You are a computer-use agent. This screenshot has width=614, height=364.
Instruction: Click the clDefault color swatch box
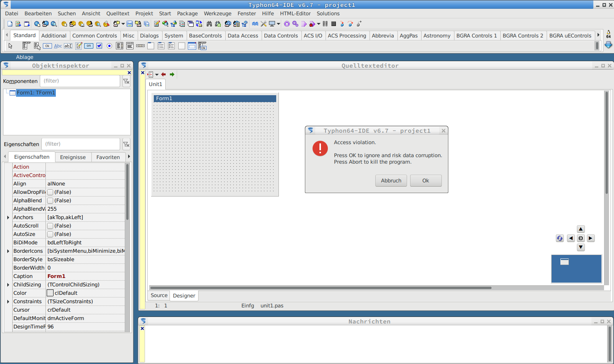tap(50, 293)
